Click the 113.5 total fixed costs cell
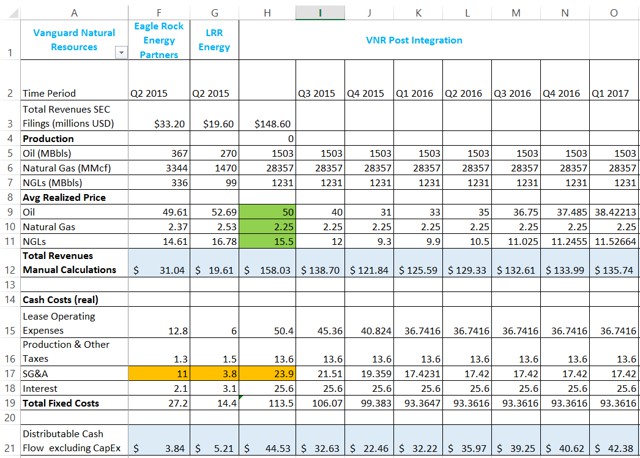 click(x=267, y=403)
